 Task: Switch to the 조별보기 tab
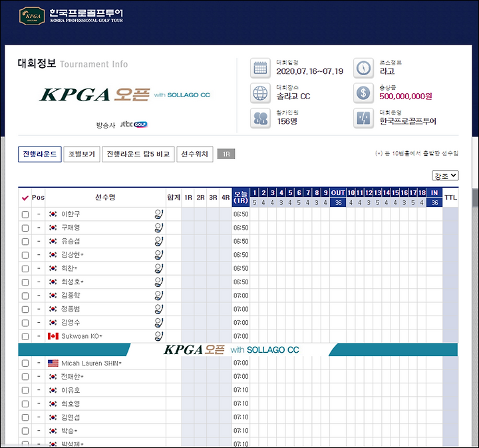82,154
